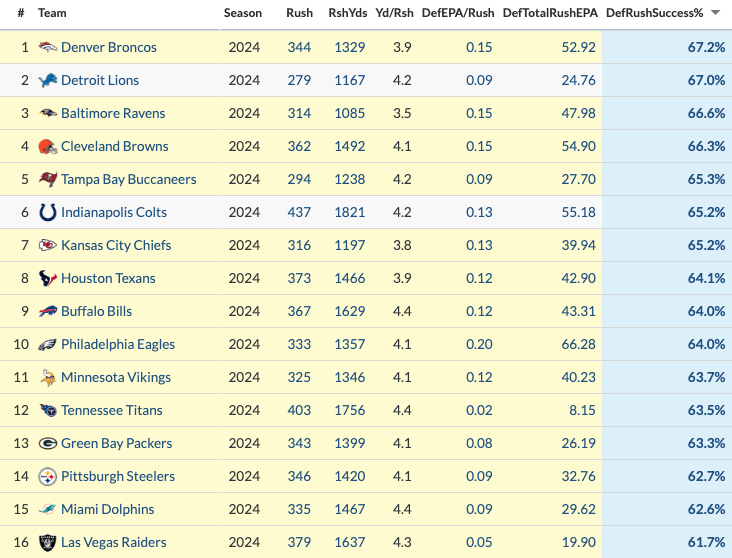The width and height of the screenshot is (732, 558).
Task: Open the Cleveland Browns team link
Action: point(115,146)
